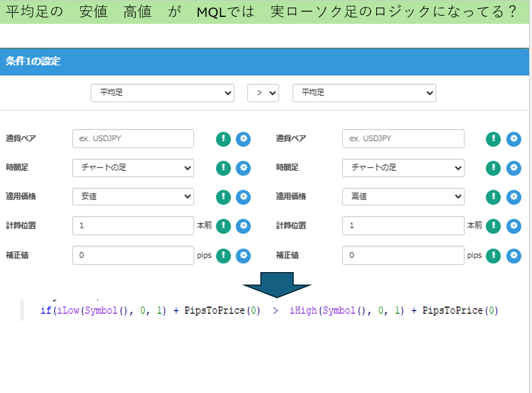Open the 適用価格 dropdown showing 高値
Viewport: 532px width, 393px height.
click(403, 197)
